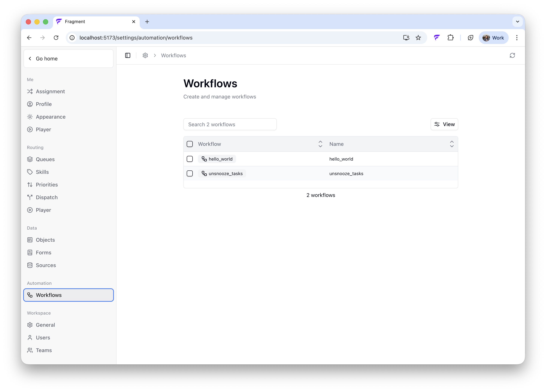Open Queues in the sidebar
This screenshot has width=546, height=392.
(45, 159)
